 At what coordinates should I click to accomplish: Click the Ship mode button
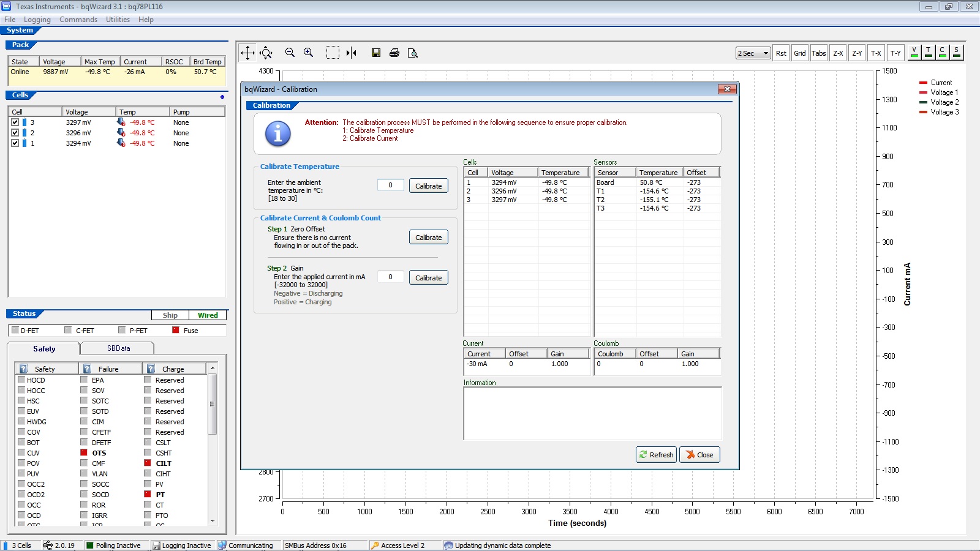(x=170, y=315)
